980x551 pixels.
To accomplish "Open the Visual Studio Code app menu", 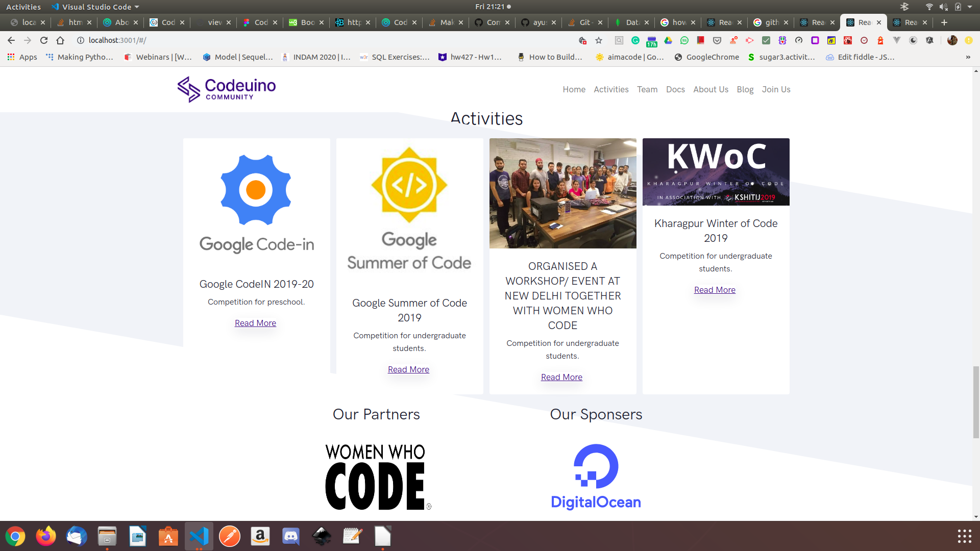I will click(x=95, y=7).
